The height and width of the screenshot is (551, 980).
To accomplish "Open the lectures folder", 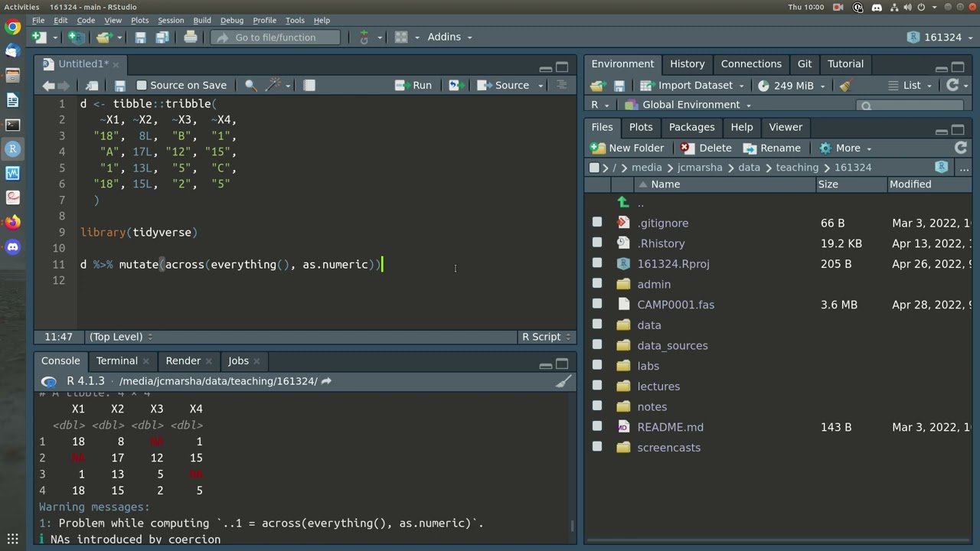I will click(658, 386).
